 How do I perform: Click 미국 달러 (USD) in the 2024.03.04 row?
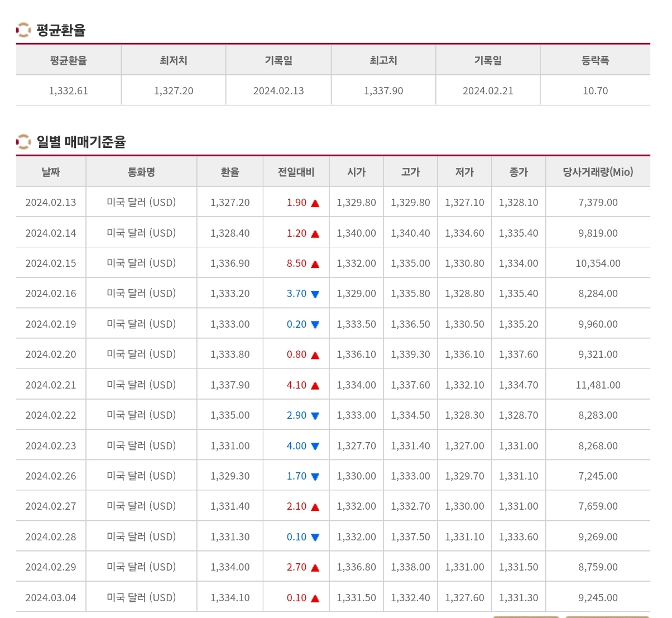141,598
